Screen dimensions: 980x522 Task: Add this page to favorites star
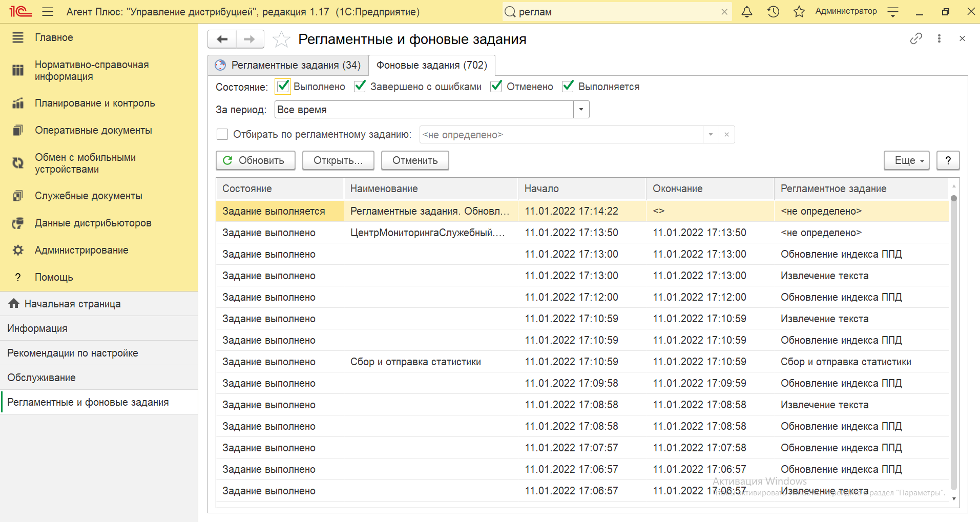[x=281, y=39]
